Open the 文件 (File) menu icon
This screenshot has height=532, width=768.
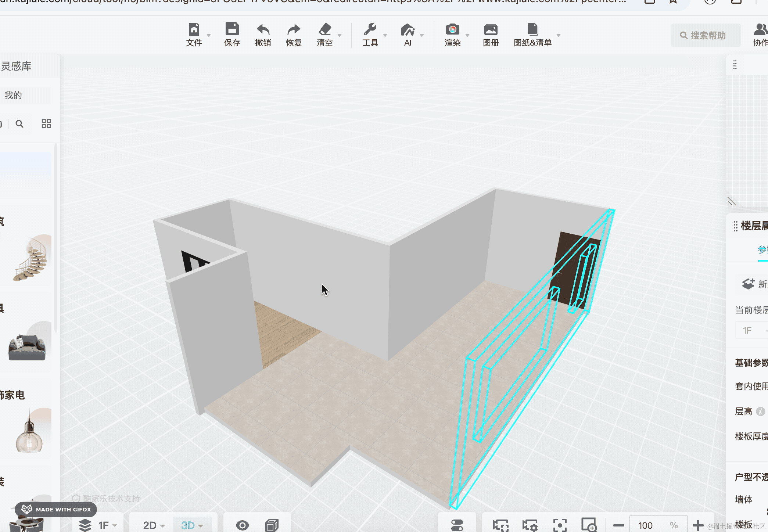click(194, 29)
